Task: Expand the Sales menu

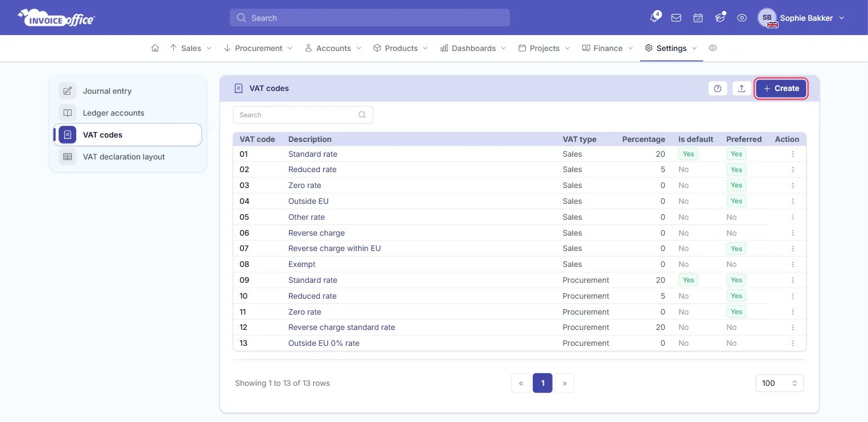Action: (191, 48)
